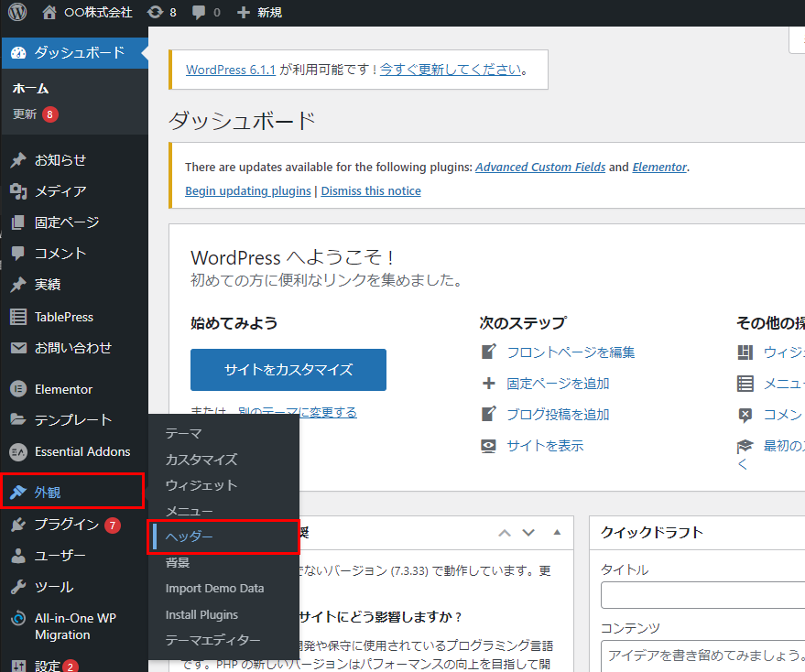Image resolution: width=805 pixels, height=672 pixels.
Task: Click the Dismiss this notice link
Action: (371, 191)
